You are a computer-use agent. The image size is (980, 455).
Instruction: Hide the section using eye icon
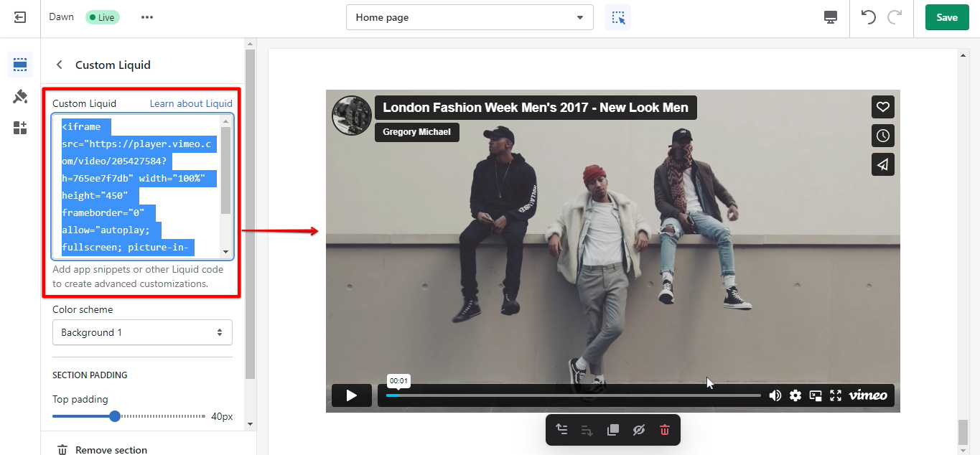(638, 430)
